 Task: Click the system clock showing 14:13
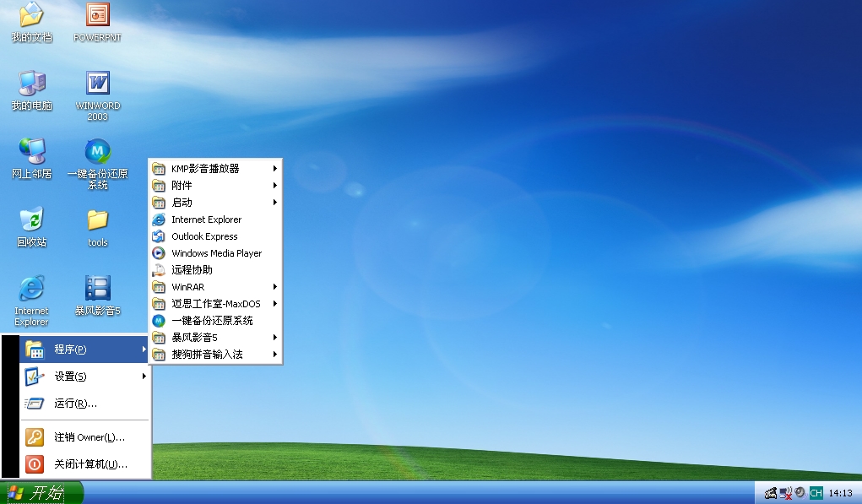[840, 493]
